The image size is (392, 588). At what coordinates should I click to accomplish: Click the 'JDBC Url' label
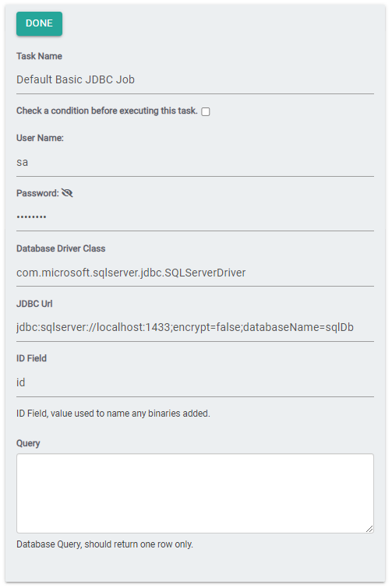coord(34,304)
